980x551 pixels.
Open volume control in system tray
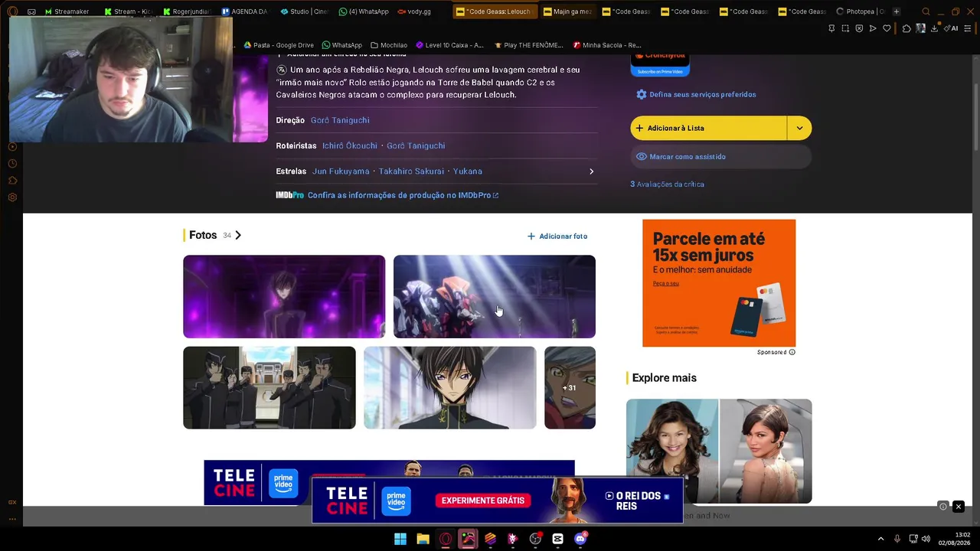tap(926, 539)
